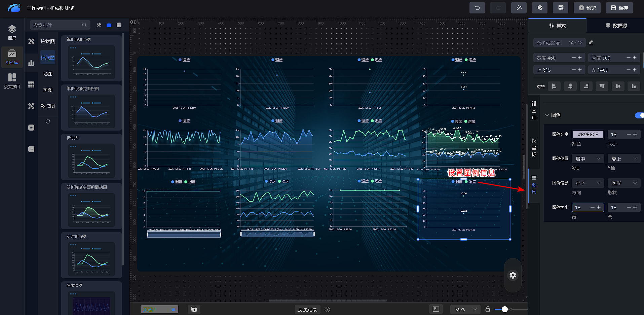Viewport: 644px width, 315px height.
Task: Open the 图层 layers panel
Action: pyautogui.click(x=12, y=32)
